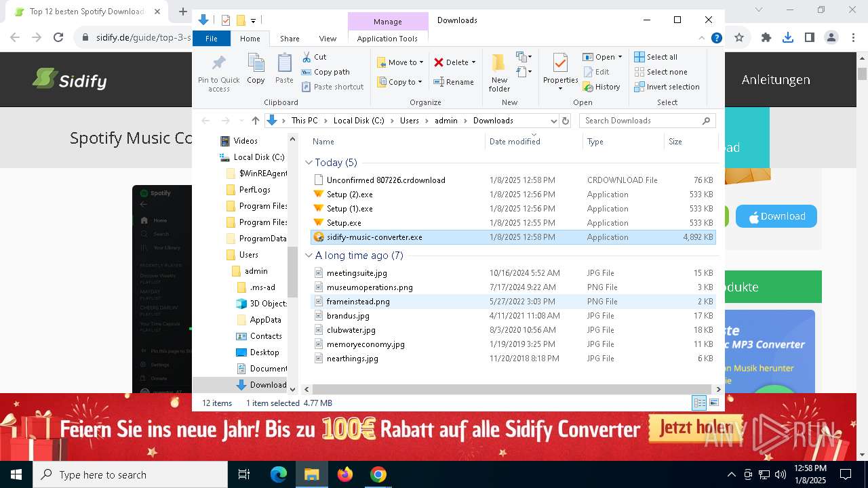Click the Cut scissors icon

coord(307,57)
